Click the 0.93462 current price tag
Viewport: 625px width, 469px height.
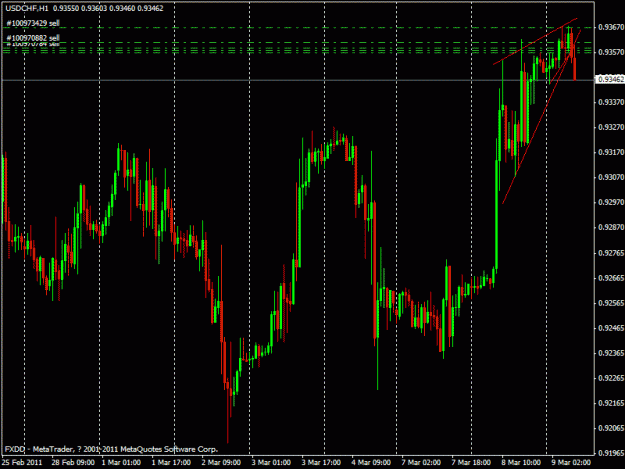(x=611, y=79)
